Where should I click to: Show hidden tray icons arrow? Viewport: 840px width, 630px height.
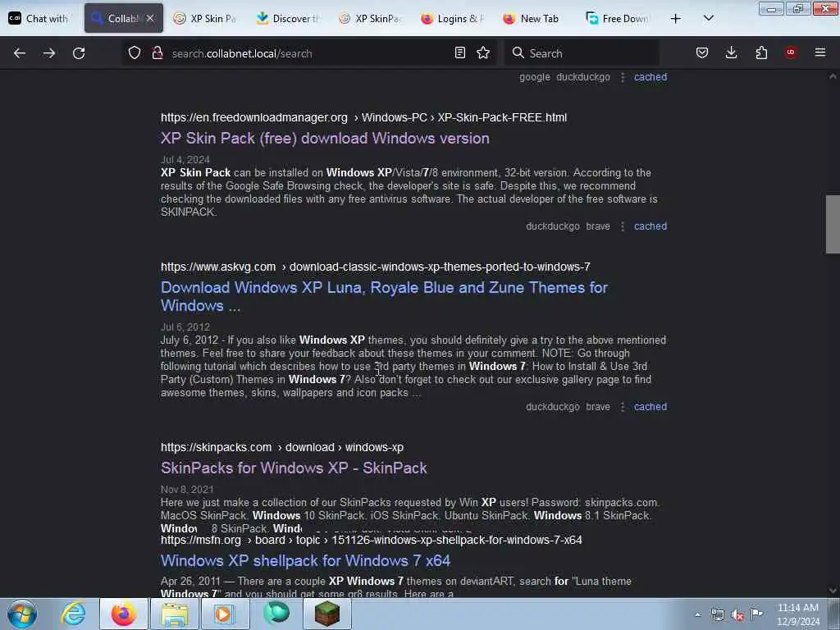(x=697, y=614)
